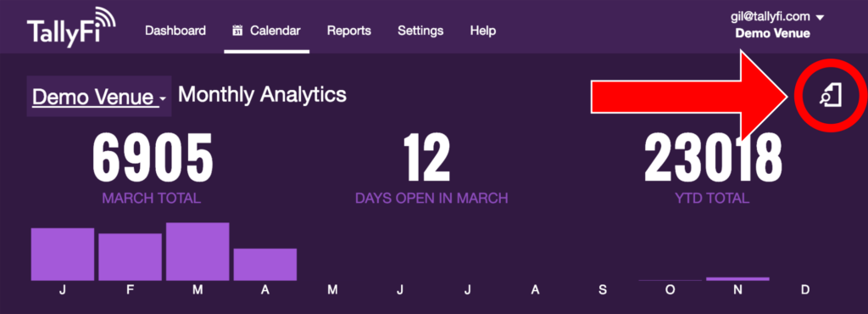Image resolution: width=868 pixels, height=314 pixels.
Task: Switch to the Calendar tab
Action: coord(267,31)
